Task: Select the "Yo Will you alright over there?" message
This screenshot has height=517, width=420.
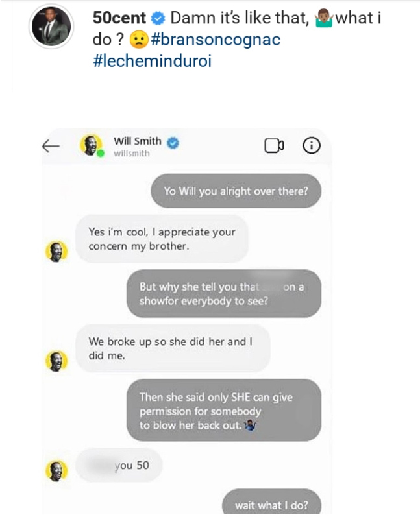Action: pos(236,191)
